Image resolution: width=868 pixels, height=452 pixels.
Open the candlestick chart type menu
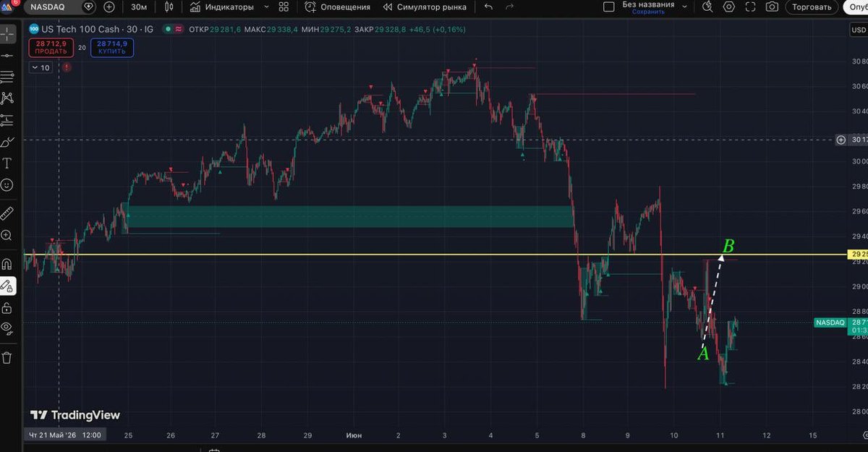click(169, 7)
